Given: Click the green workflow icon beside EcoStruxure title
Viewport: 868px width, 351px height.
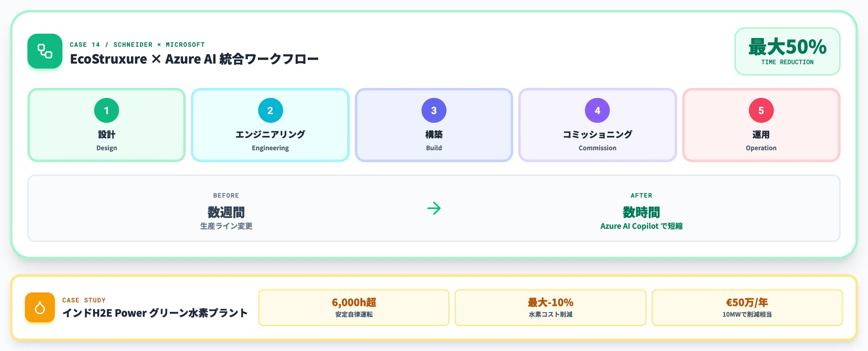Looking at the screenshot, I should point(45,51).
